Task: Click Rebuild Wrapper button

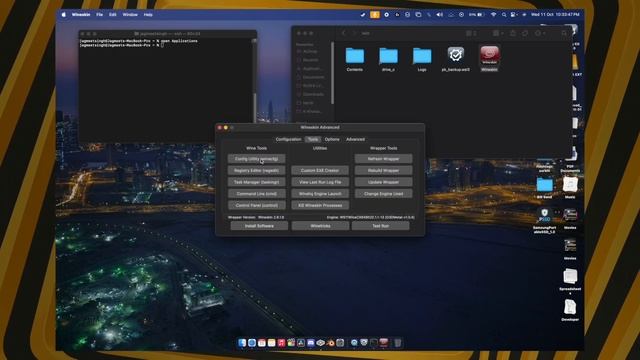Action: (383, 170)
